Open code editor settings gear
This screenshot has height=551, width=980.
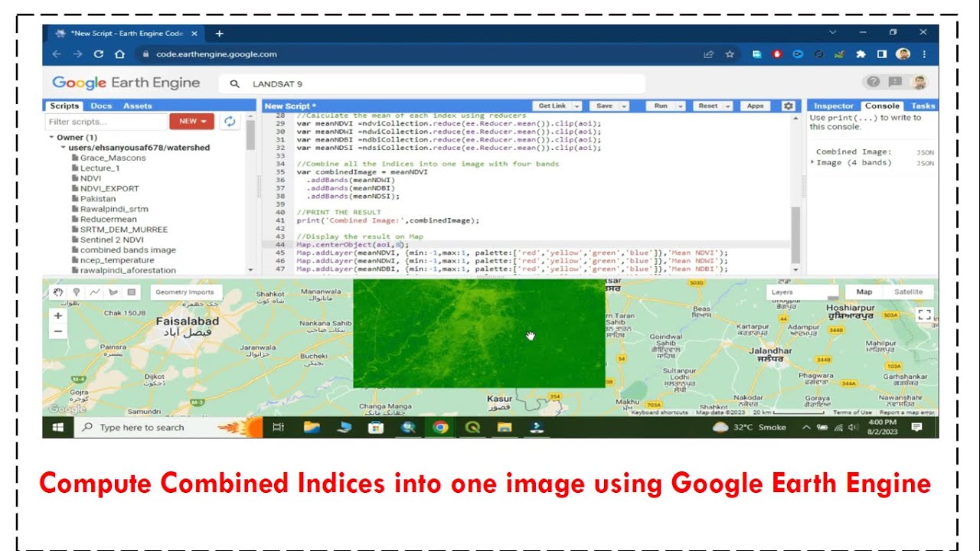[788, 106]
